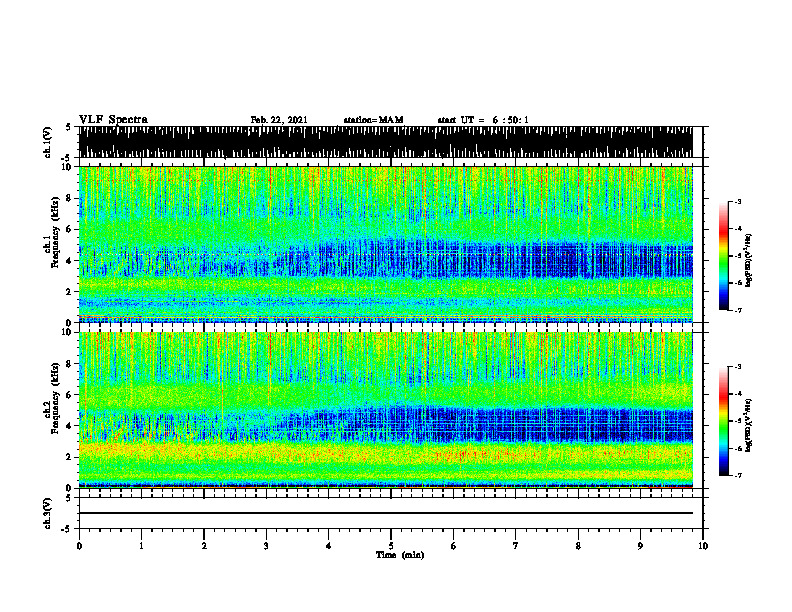Screen dimensions: 792x612
Task: Click the time axis tick label "9"
Action: click(x=640, y=546)
